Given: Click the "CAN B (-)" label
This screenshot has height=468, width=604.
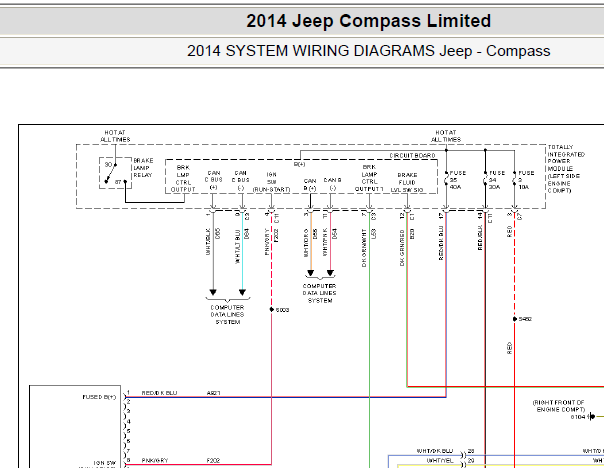Looking at the screenshot, I should coord(332,184).
